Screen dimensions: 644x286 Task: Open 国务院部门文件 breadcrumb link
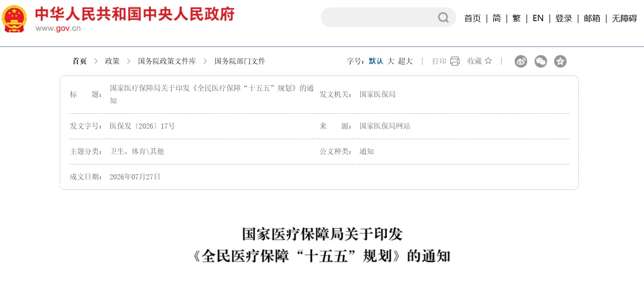click(x=240, y=61)
